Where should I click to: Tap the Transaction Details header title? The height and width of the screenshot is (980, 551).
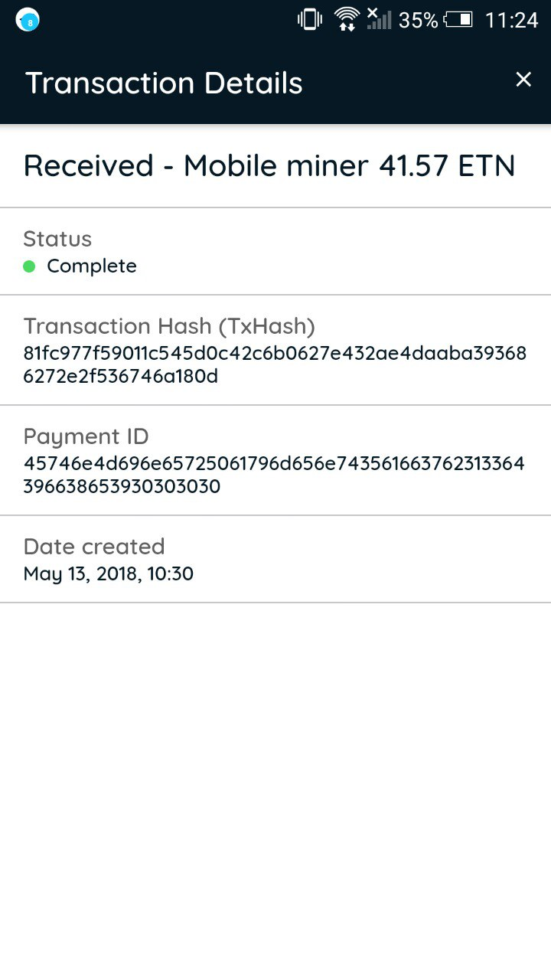(165, 83)
